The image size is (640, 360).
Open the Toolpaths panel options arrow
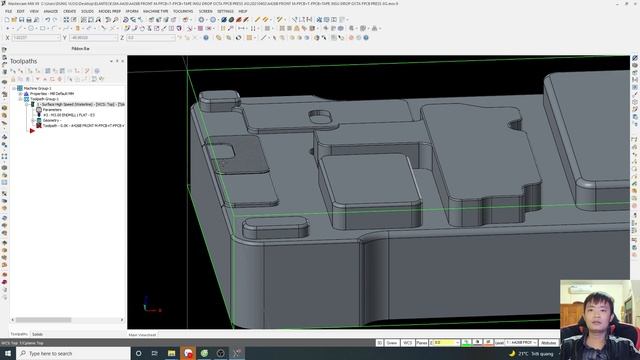[111, 61]
